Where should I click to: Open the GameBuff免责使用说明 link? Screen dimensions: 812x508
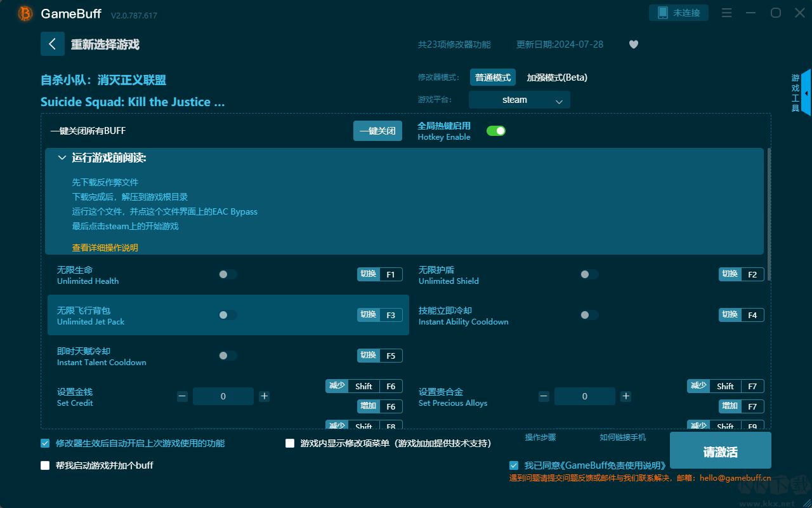[615, 465]
